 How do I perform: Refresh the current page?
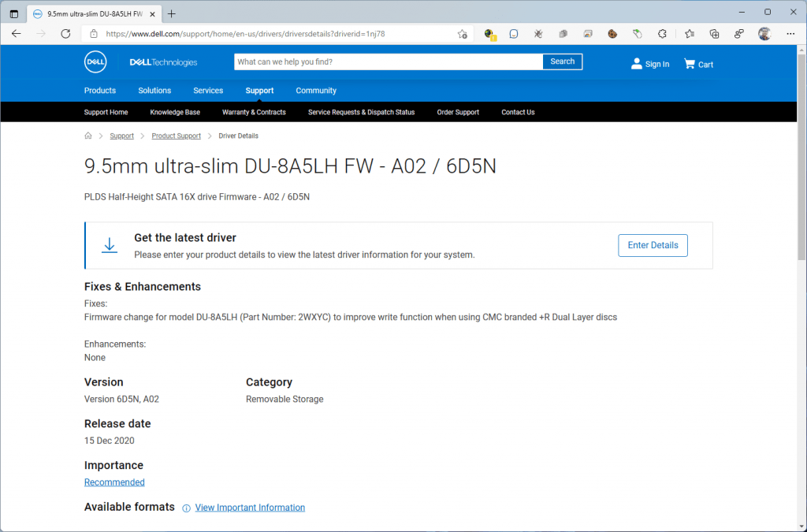tap(65, 34)
